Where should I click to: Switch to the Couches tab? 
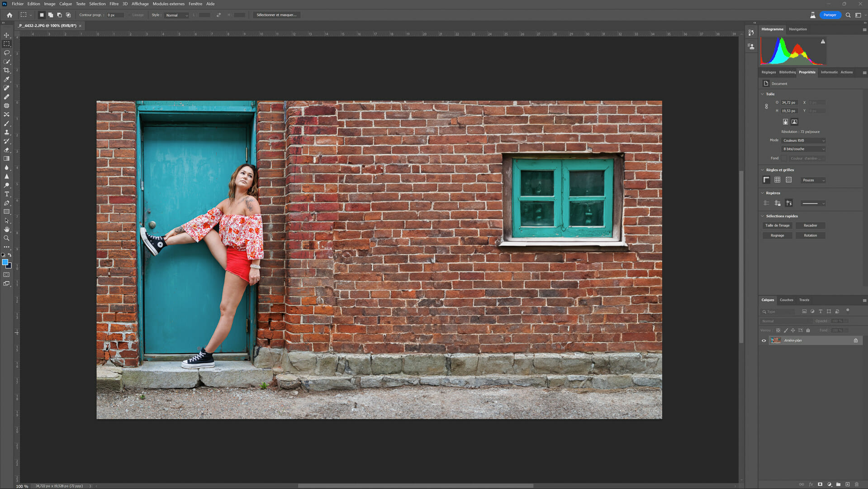point(787,300)
